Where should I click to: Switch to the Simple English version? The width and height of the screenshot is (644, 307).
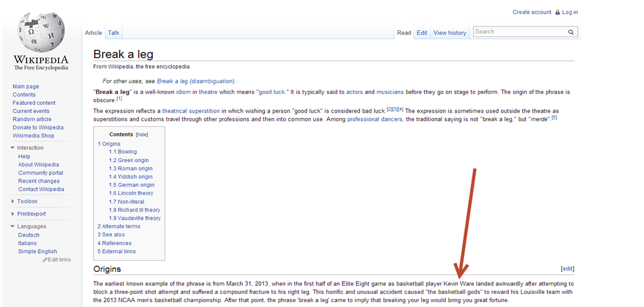38,251
